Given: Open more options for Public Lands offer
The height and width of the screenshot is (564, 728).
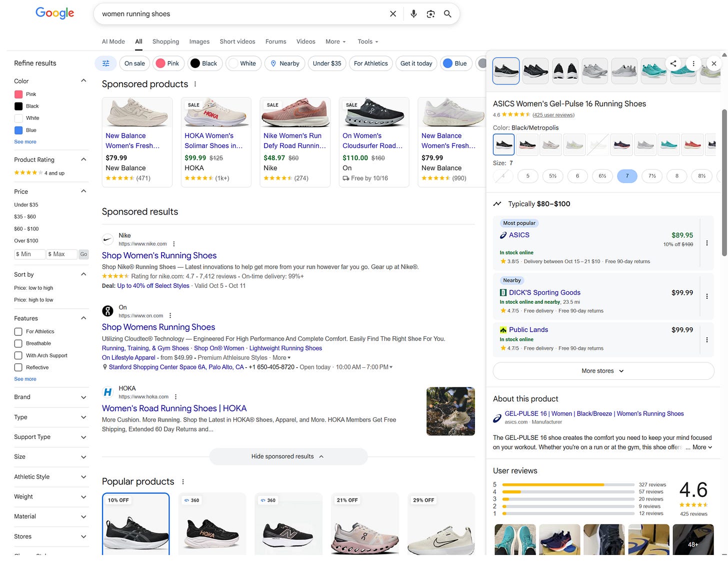Looking at the screenshot, I should pyautogui.click(x=707, y=340).
